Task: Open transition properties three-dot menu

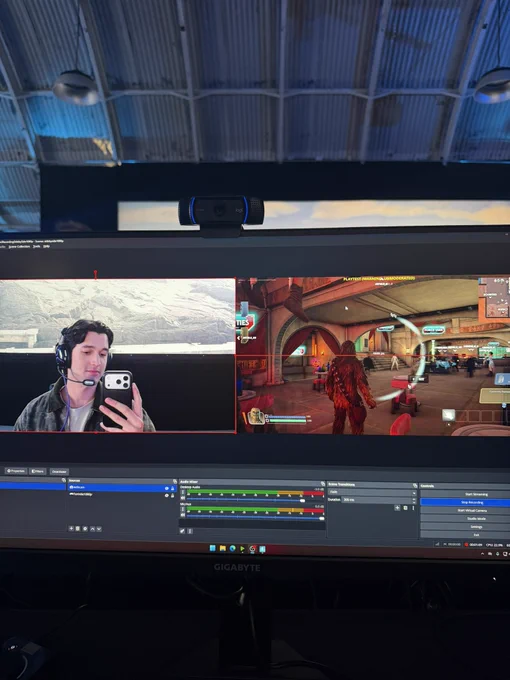Action: tap(413, 507)
